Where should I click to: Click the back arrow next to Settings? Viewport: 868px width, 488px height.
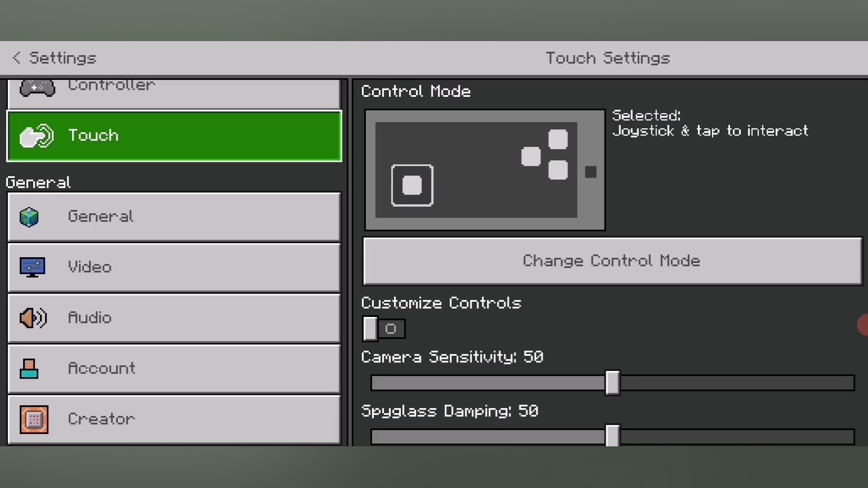point(16,58)
